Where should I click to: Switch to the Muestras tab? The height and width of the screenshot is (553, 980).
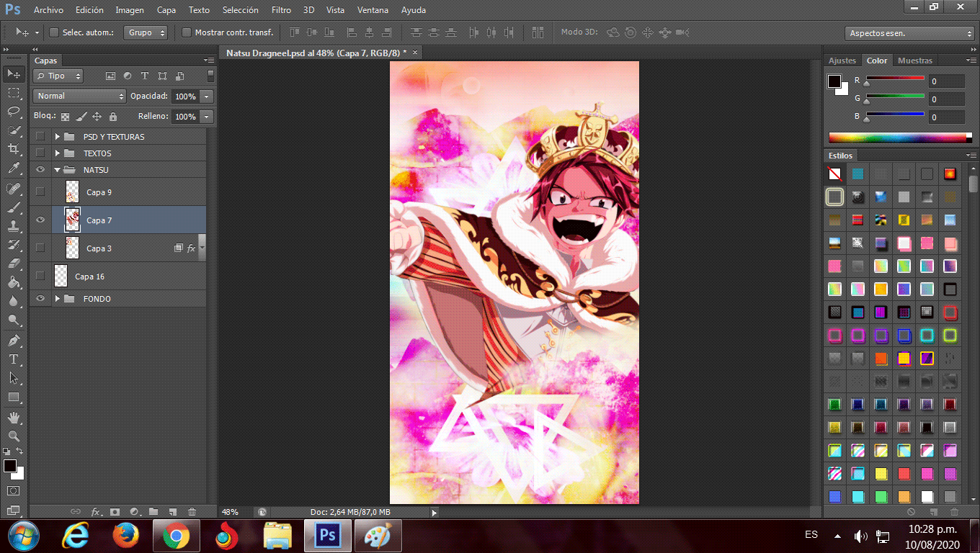pos(915,60)
